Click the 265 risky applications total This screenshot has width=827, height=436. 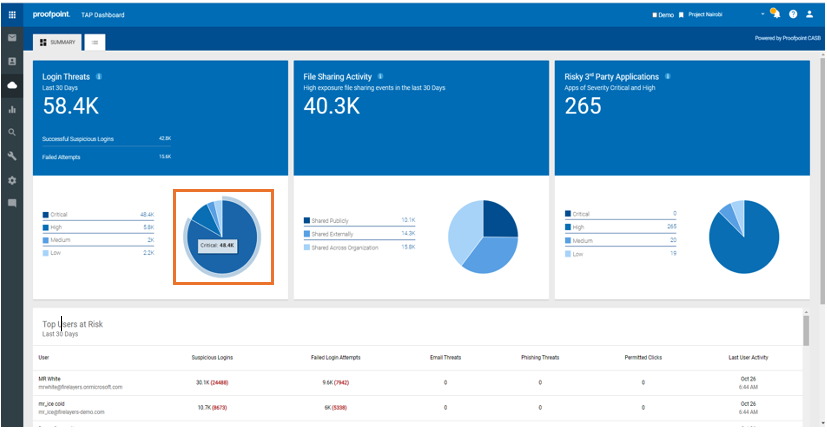pos(583,106)
